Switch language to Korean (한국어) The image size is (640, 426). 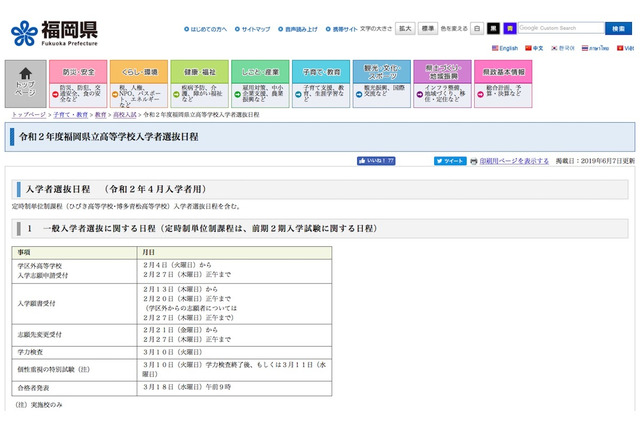click(563, 48)
